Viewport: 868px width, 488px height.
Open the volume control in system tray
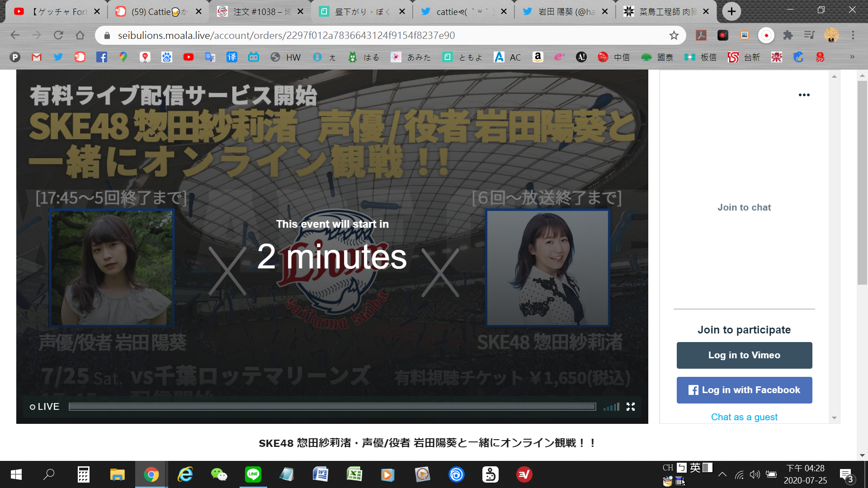point(755,474)
